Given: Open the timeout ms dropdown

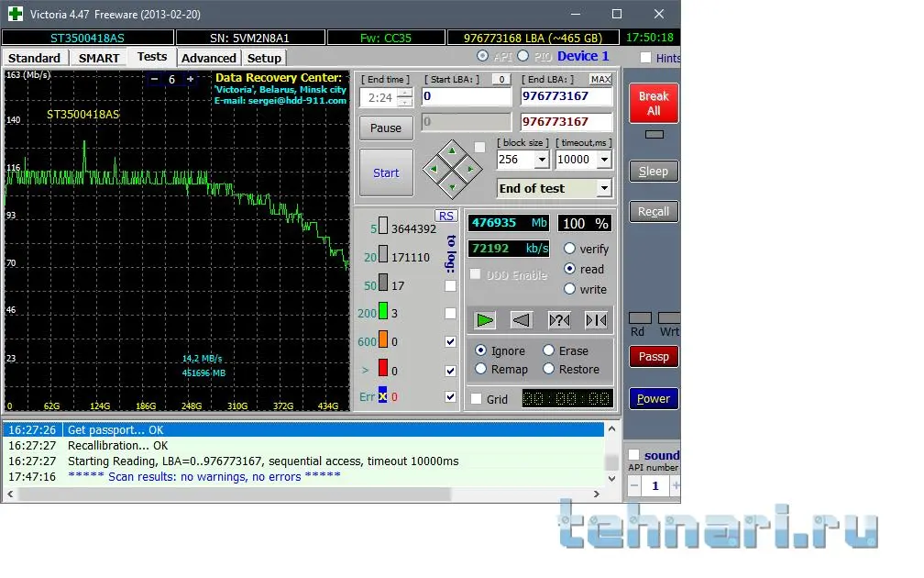Looking at the screenshot, I should pos(603,160).
